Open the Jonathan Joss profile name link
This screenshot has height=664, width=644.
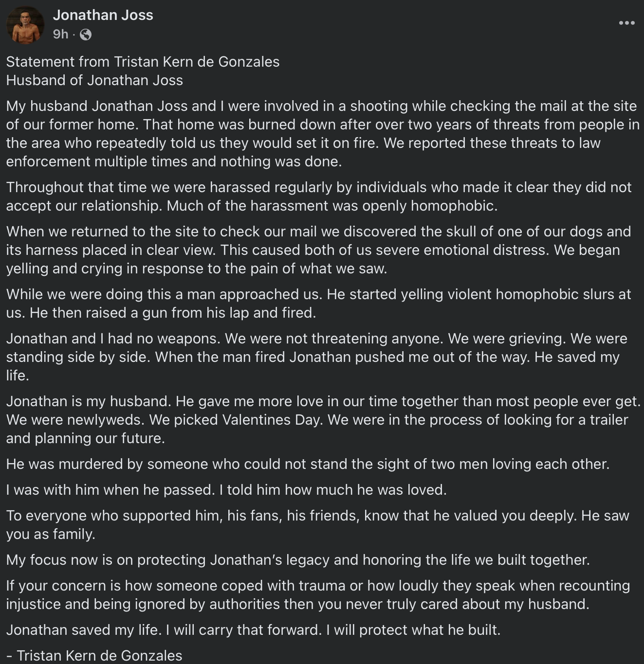coord(103,15)
